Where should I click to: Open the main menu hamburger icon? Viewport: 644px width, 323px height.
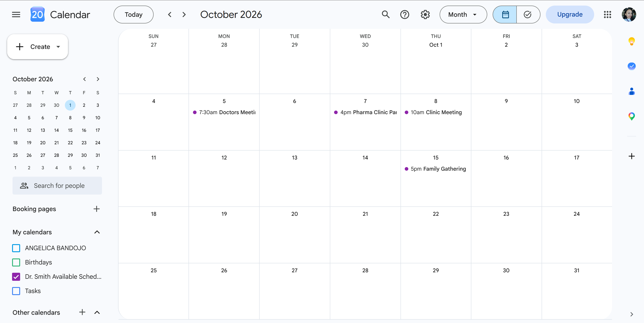click(x=16, y=15)
